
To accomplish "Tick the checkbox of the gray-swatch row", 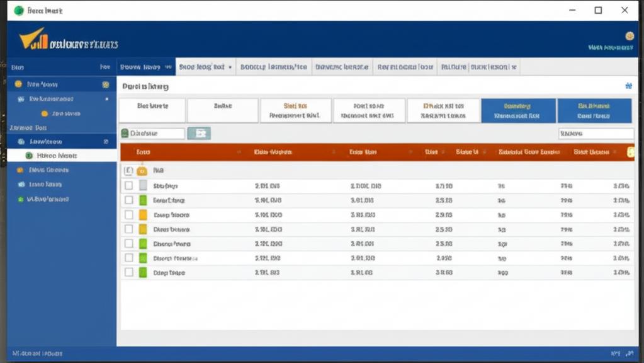I will (128, 185).
